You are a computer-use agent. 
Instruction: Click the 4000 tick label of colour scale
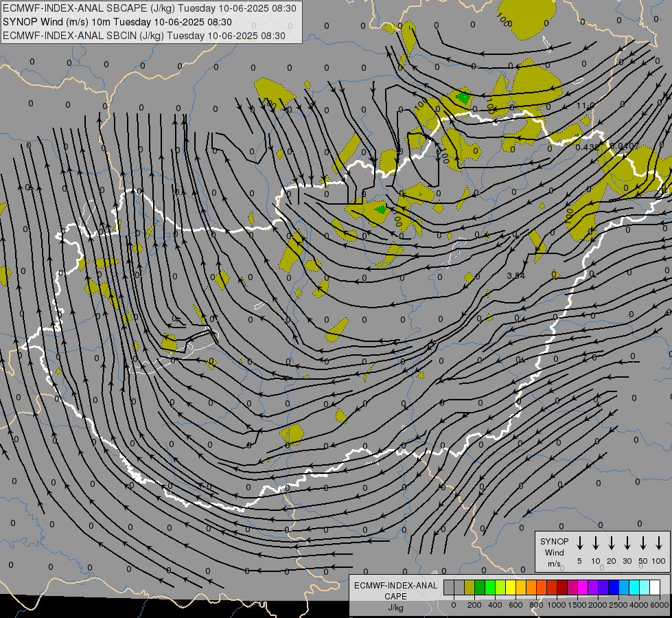[639, 605]
